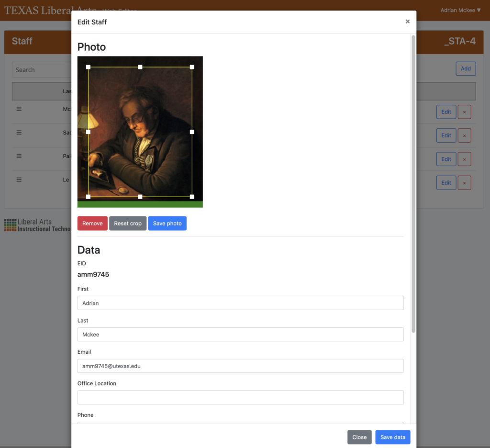Click the right-middle crop handle
The height and width of the screenshot is (448, 490).
[x=192, y=132]
